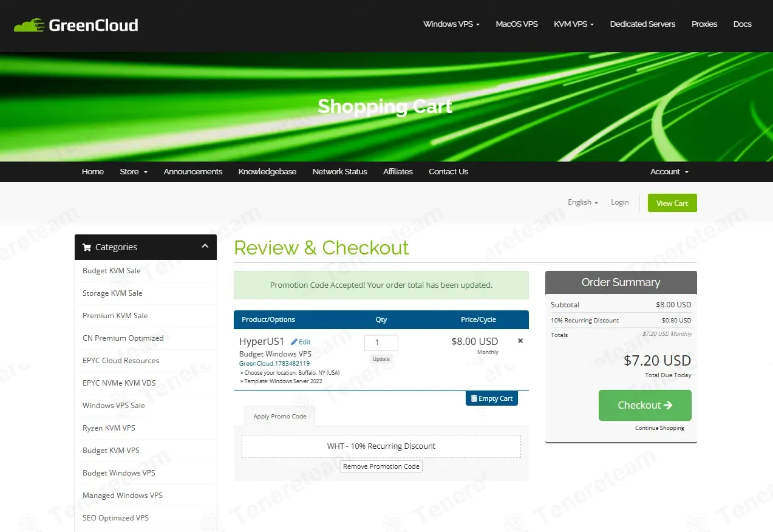Go to MacOS VPS page
The width and height of the screenshot is (773, 532).
click(x=517, y=24)
